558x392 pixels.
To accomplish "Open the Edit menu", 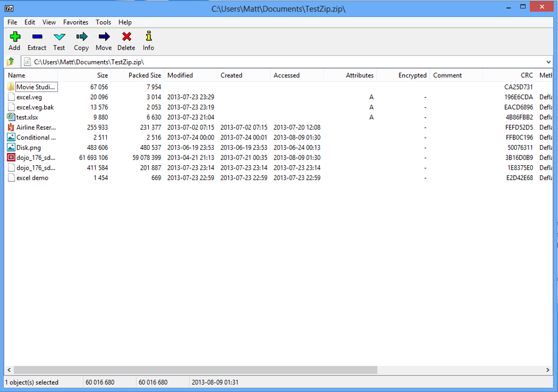I will (29, 22).
